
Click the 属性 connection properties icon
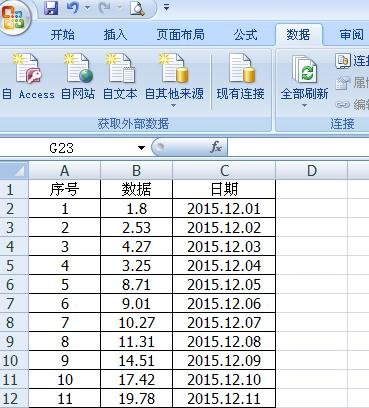pos(342,83)
